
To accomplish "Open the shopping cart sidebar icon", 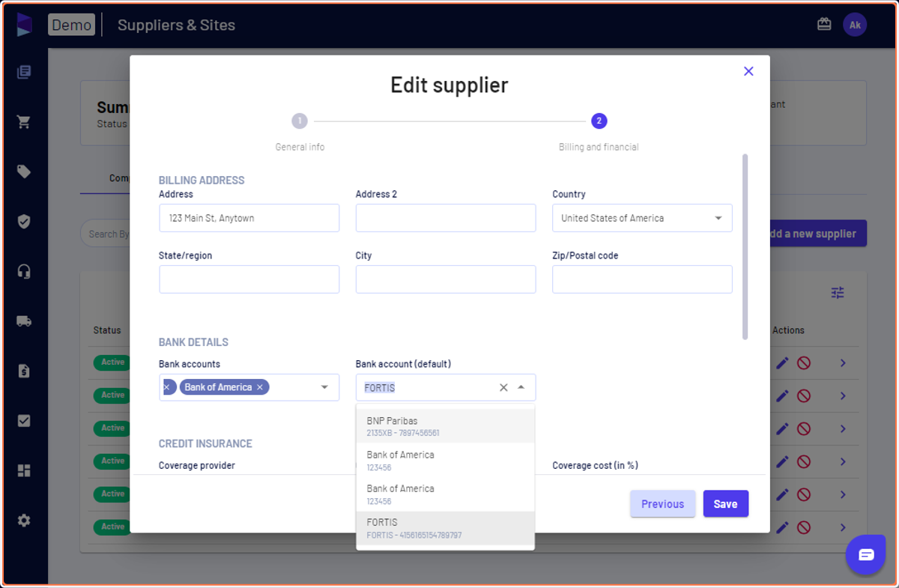I will 24,122.
